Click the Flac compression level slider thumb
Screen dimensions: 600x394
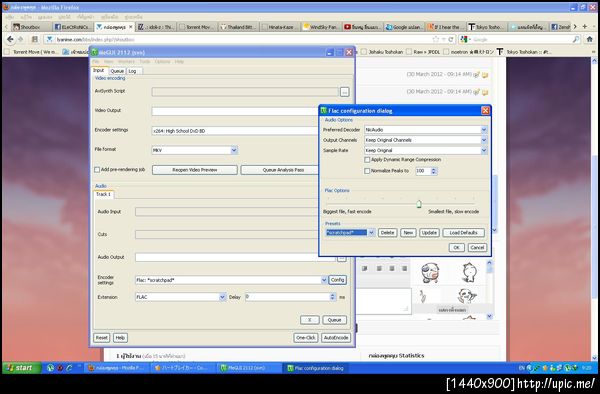pos(419,204)
